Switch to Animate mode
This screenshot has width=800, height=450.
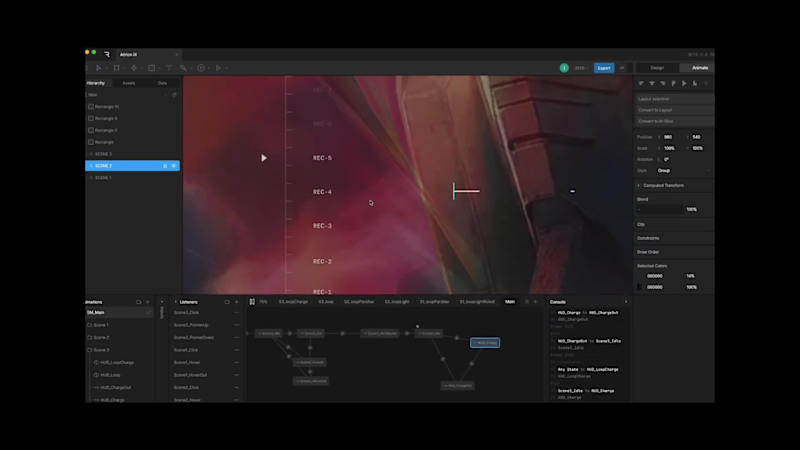[x=699, y=68]
